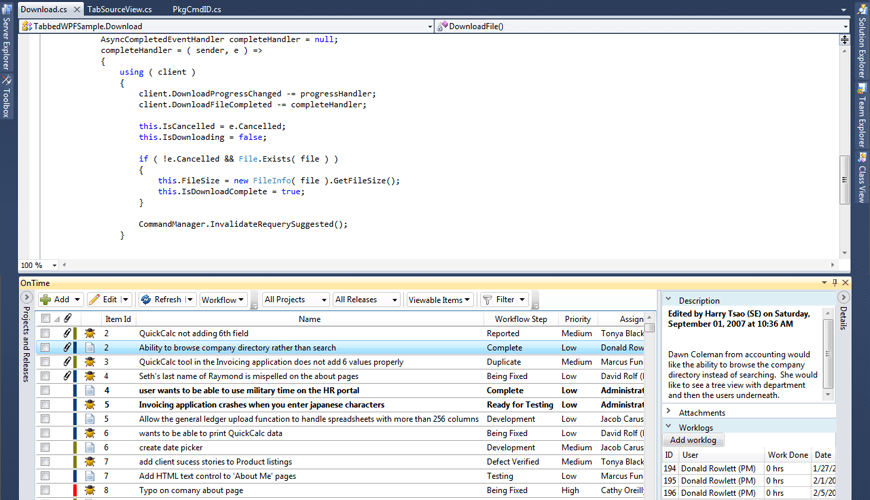Click bug icon for 'Typo on comany about page'

coord(90,491)
